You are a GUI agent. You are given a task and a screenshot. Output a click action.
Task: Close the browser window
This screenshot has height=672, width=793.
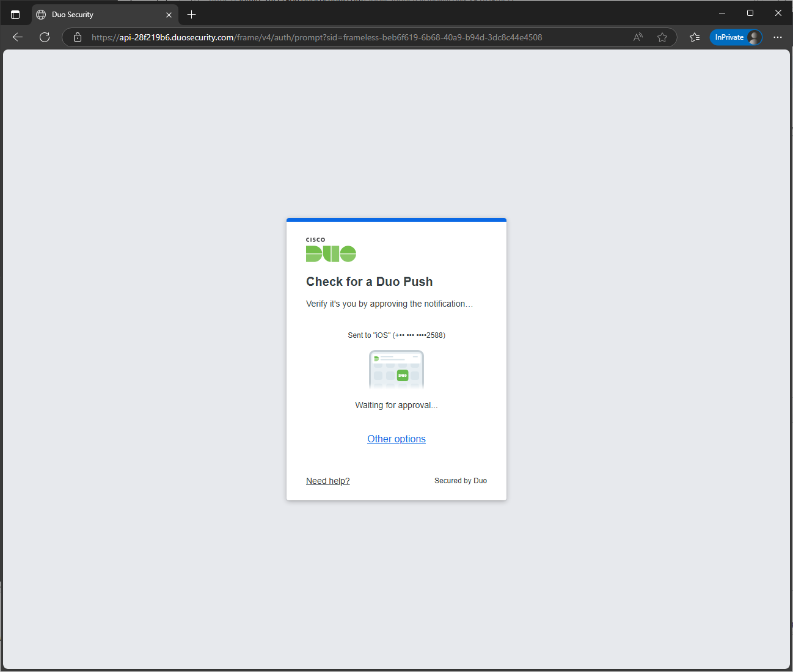[778, 13]
